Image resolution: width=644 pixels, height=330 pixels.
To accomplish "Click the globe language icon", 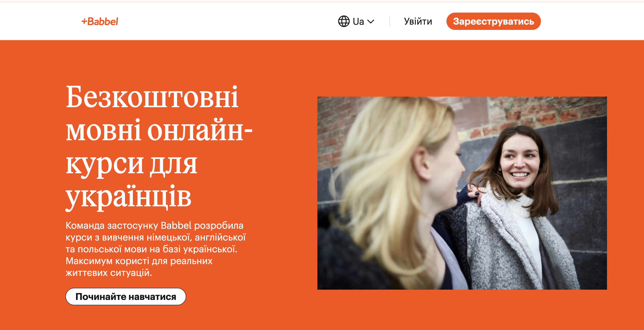I will (x=344, y=21).
